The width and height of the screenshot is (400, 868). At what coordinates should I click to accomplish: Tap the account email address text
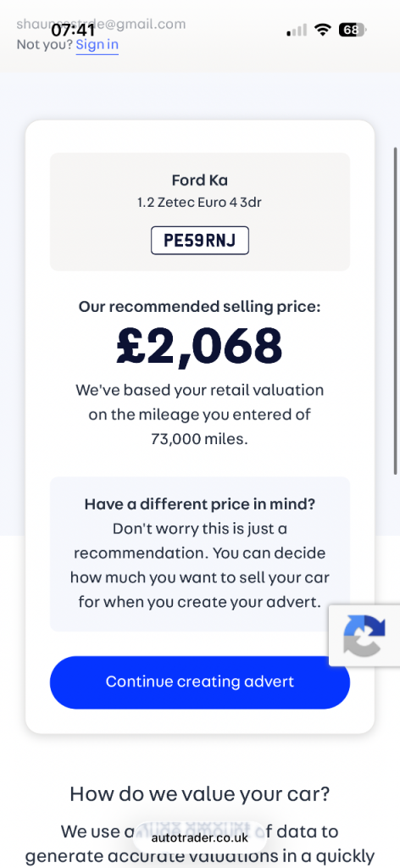[101, 24]
